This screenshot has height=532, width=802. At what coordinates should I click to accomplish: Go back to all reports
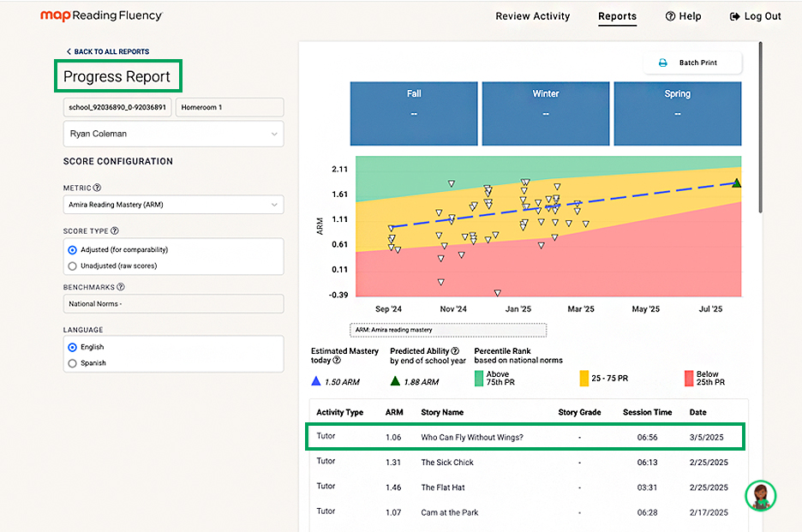(x=108, y=51)
